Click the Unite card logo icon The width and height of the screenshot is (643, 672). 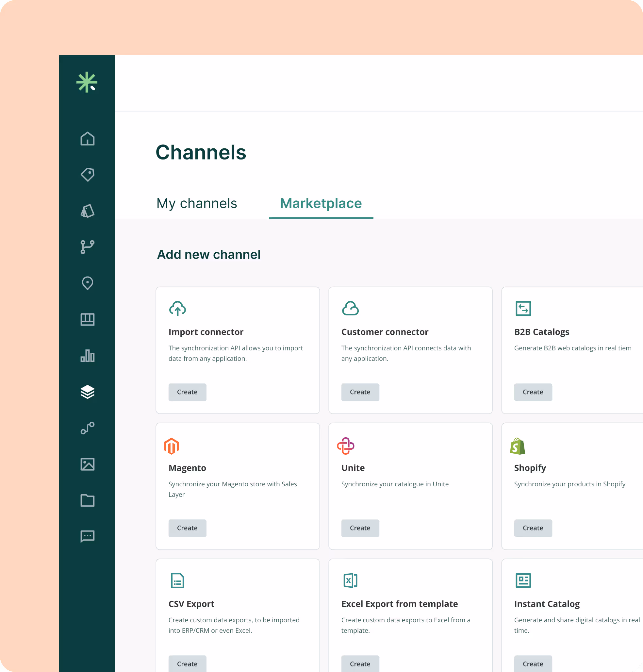(345, 446)
